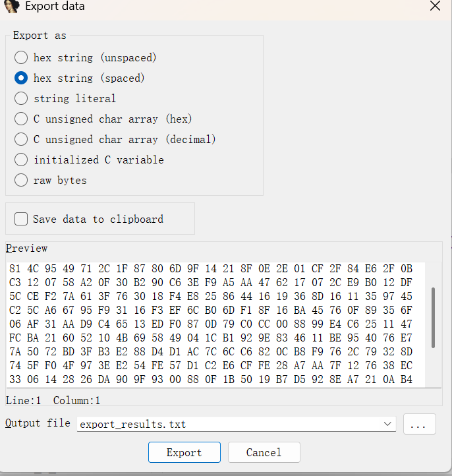
Task: Click the IDA icon in the title bar
Action: click(11, 7)
